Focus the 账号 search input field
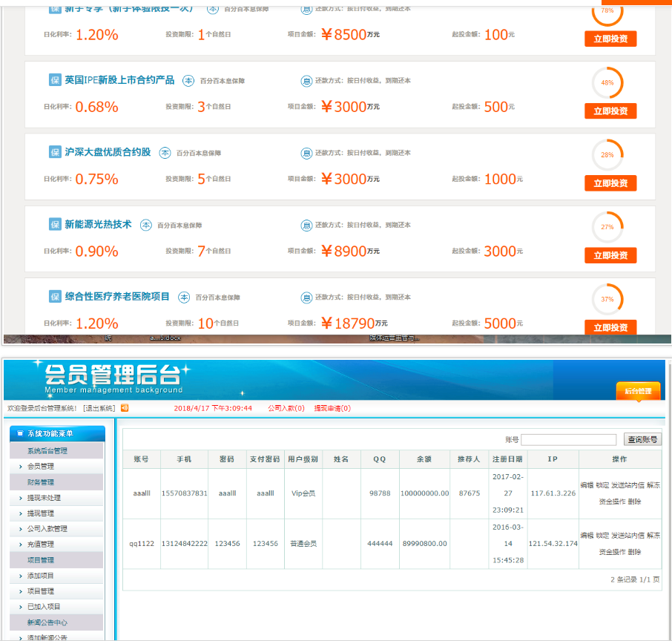Viewport: 672px width, 641px height. 568,440
